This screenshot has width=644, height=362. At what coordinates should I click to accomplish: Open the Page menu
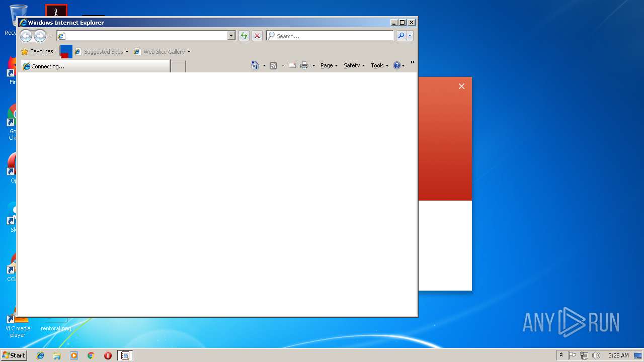coord(329,65)
